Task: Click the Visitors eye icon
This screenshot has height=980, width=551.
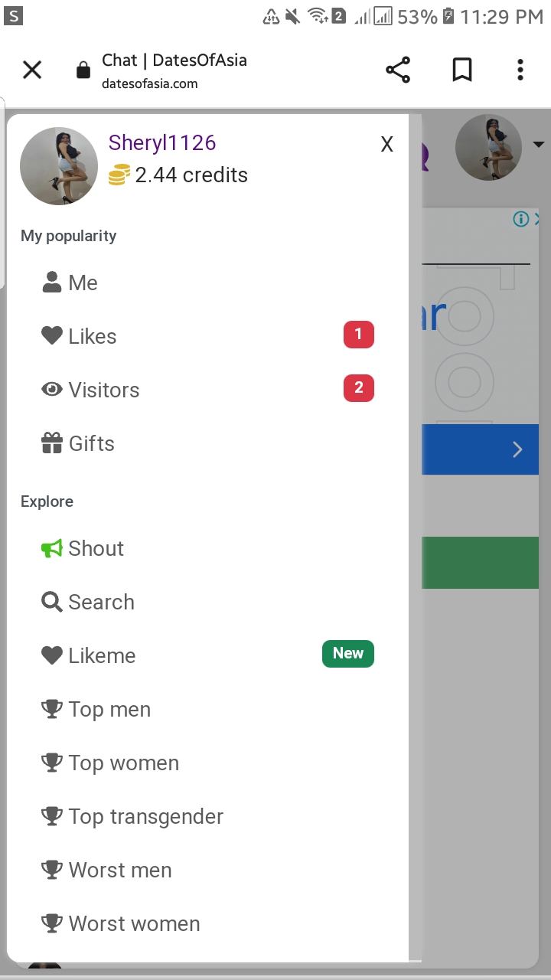Action: 51,390
